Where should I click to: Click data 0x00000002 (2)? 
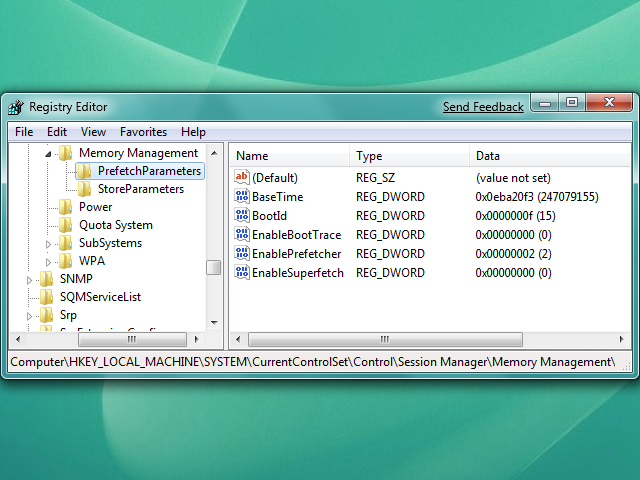[x=513, y=253]
